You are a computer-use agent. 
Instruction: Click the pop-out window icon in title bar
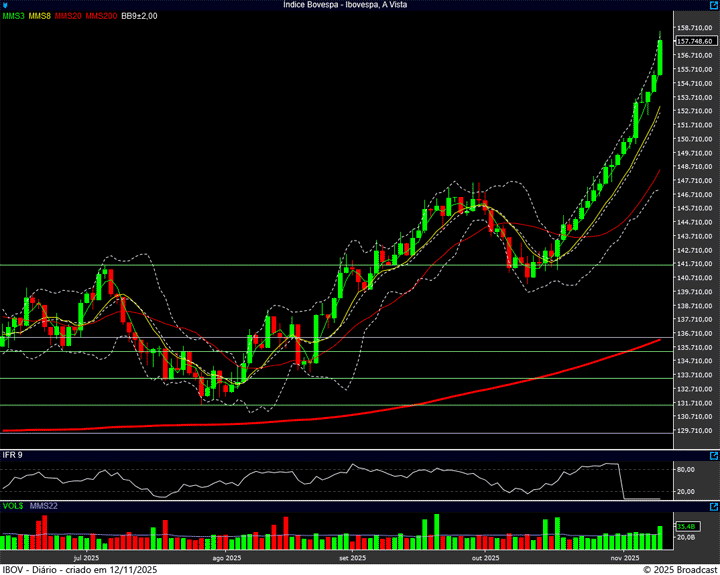tap(713, 5)
